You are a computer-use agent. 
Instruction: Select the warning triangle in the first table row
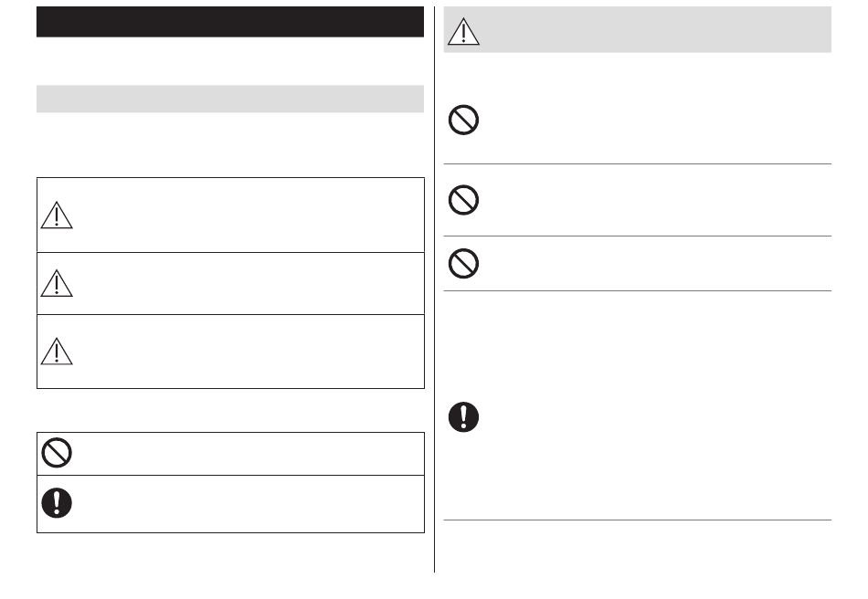point(57,215)
